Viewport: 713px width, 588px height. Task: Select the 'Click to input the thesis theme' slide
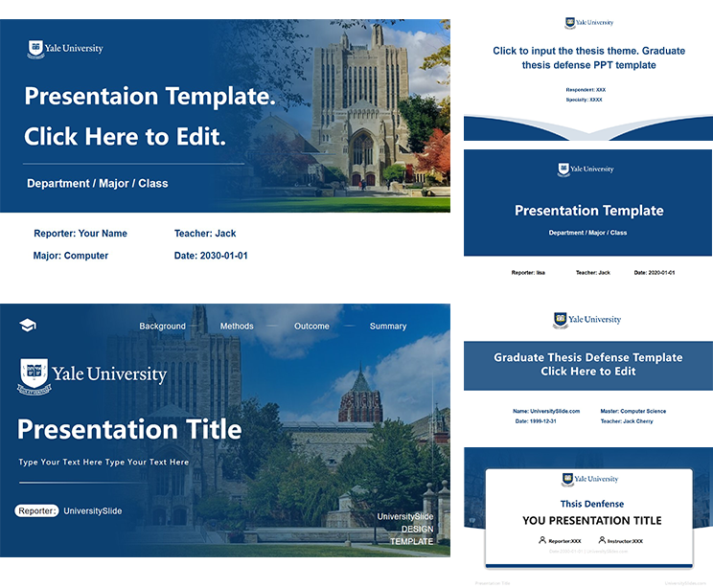click(588, 72)
